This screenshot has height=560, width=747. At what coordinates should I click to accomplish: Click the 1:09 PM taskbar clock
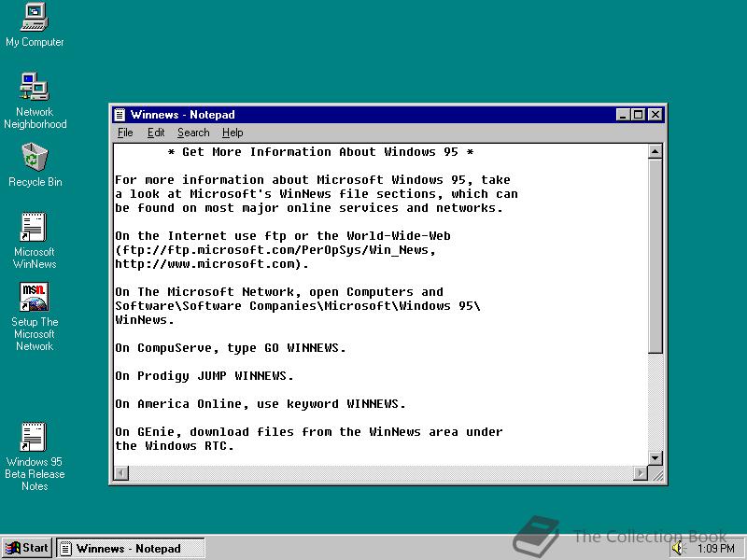coord(715,549)
